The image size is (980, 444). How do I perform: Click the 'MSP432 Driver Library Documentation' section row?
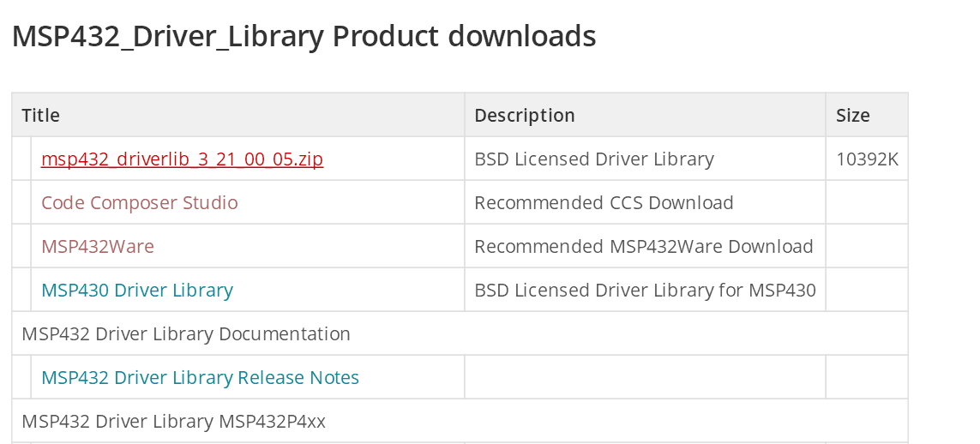coord(186,334)
